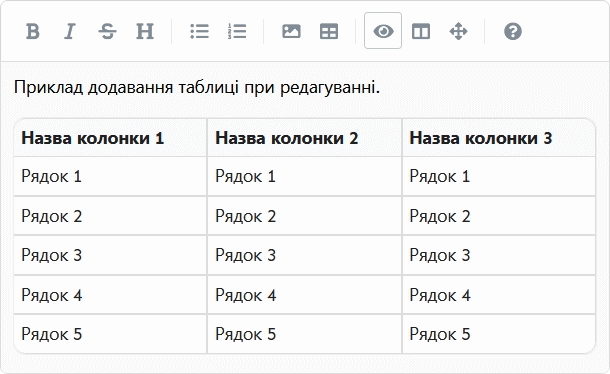610x374 pixels.
Task: Click header cell Назва колонки 1
Action: click(x=110, y=138)
